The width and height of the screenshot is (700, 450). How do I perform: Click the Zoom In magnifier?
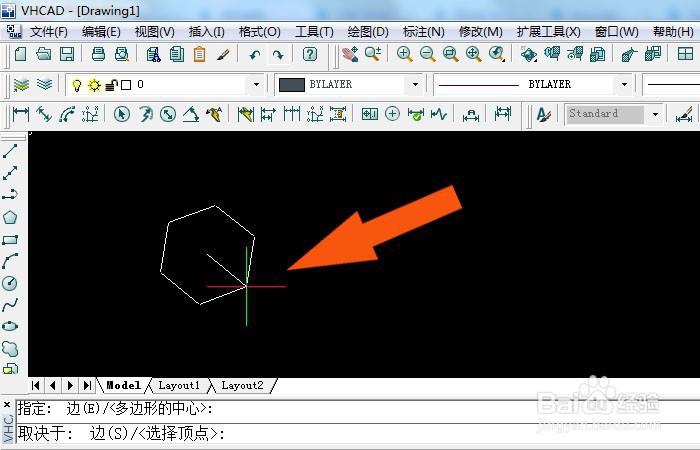(x=404, y=54)
